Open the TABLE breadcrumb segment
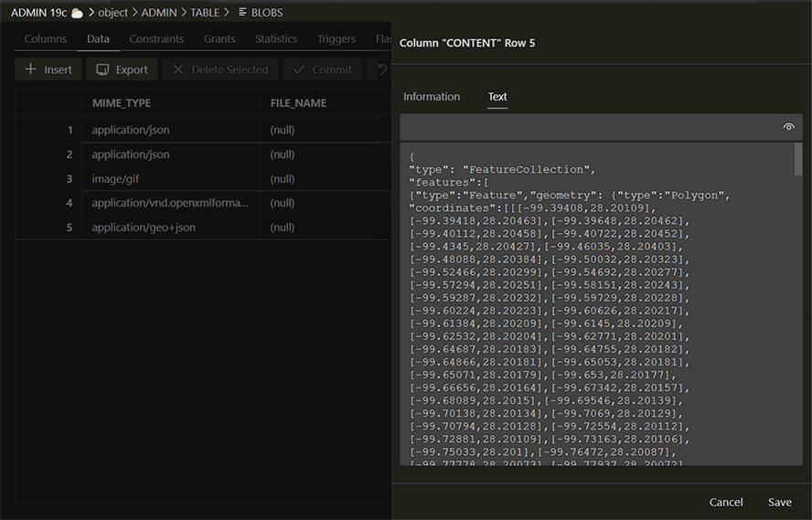The image size is (812, 520). point(205,13)
